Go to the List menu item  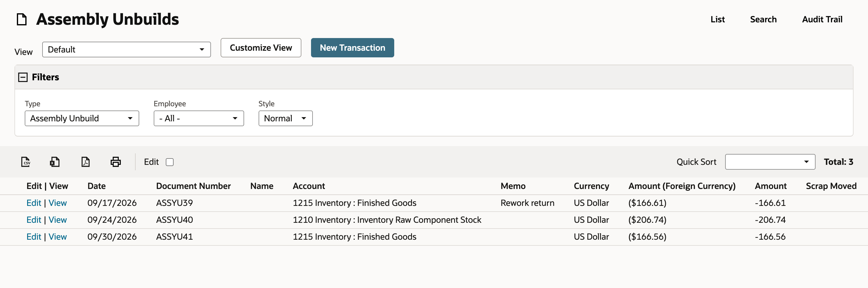(x=717, y=19)
